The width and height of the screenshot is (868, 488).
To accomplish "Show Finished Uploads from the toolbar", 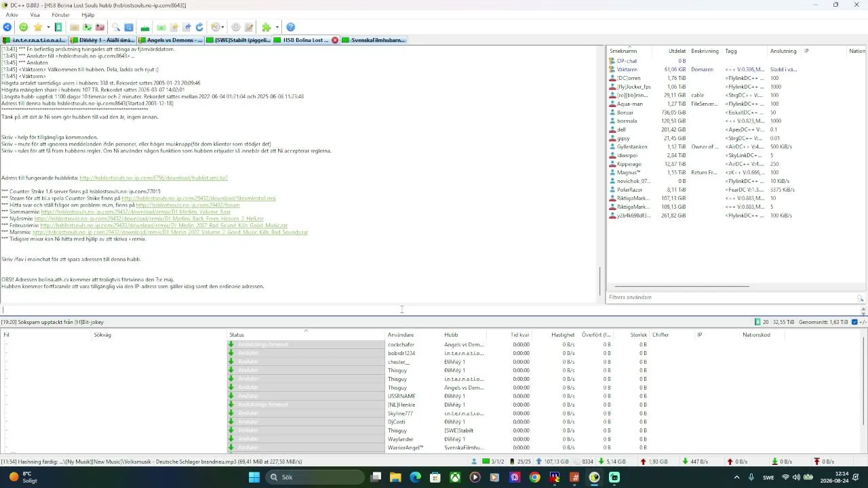I will point(100,27).
